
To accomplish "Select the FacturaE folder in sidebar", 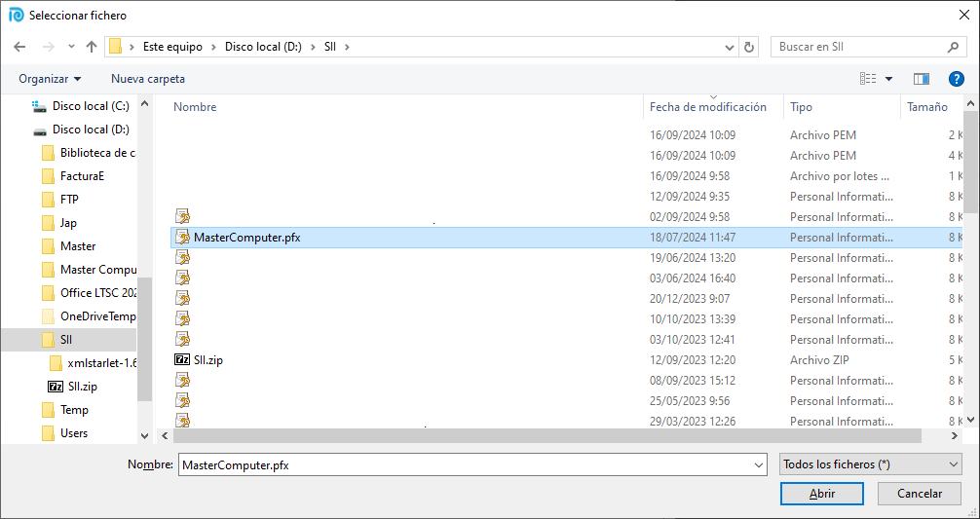I will coord(82,176).
